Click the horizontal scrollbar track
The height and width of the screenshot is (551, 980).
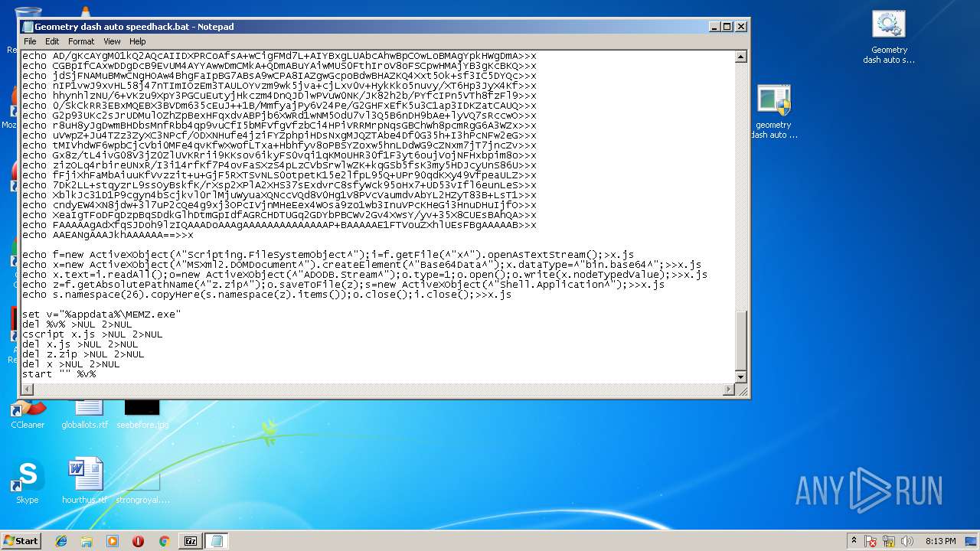[x=378, y=390]
